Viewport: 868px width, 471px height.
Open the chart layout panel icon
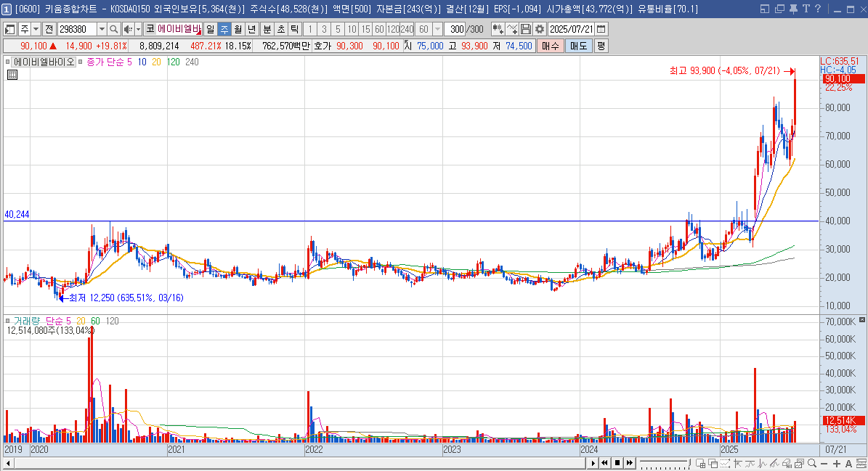(x=9, y=29)
